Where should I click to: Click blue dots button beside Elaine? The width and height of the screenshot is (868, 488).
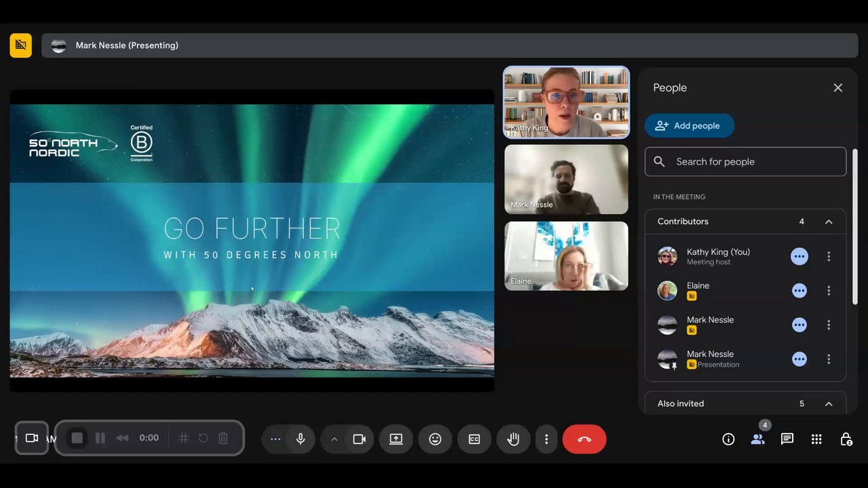[800, 291]
